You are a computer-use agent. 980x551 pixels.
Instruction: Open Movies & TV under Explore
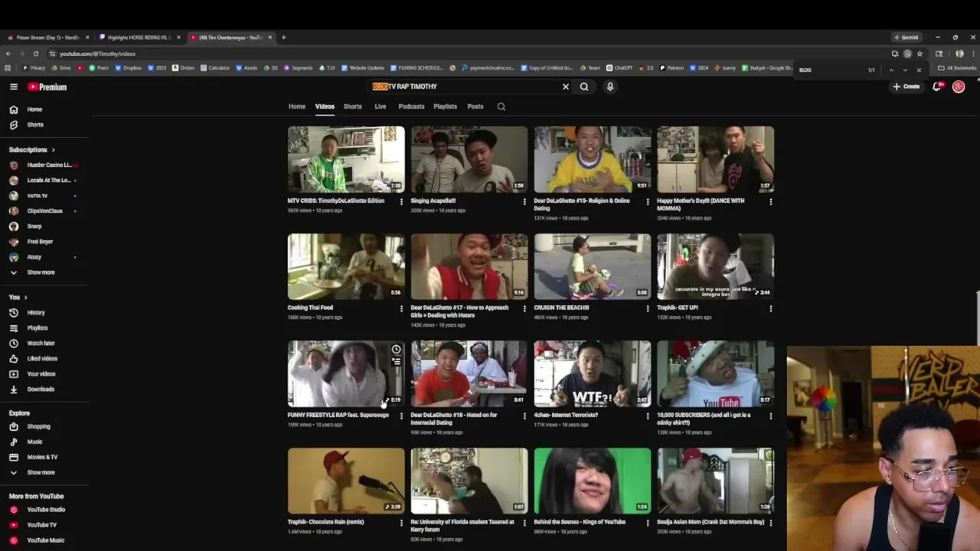[x=44, y=457]
